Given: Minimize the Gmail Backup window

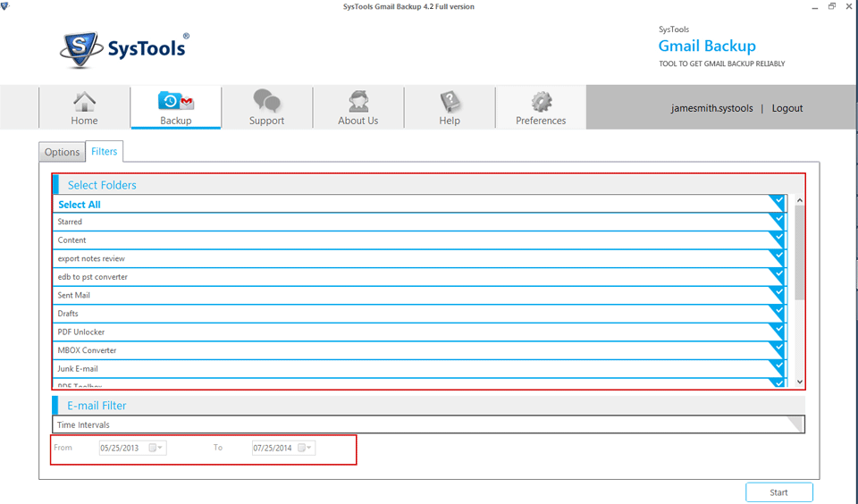Looking at the screenshot, I should point(815,6).
